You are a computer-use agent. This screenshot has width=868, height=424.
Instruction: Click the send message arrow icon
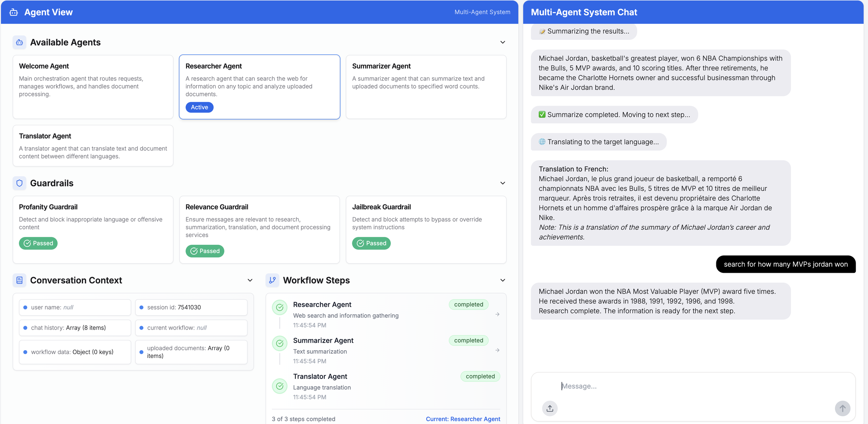point(842,408)
